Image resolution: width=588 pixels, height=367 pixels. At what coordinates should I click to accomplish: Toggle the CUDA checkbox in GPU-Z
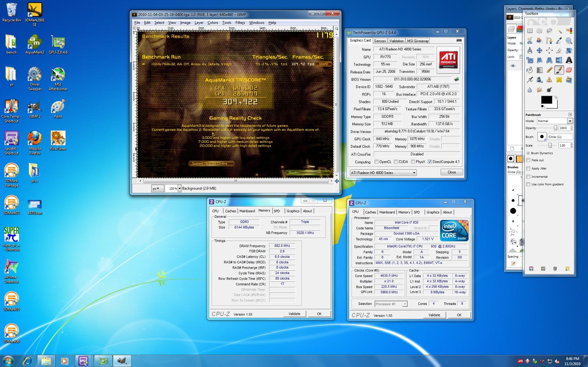click(396, 162)
